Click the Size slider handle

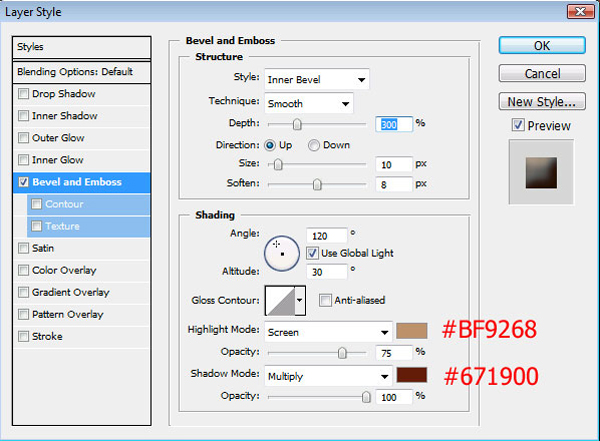pyautogui.click(x=278, y=165)
